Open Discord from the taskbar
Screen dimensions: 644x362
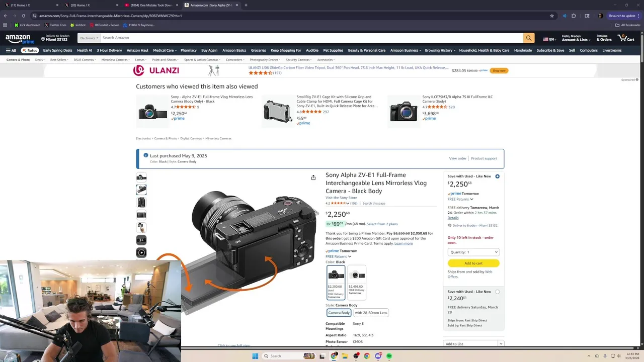[378, 356]
